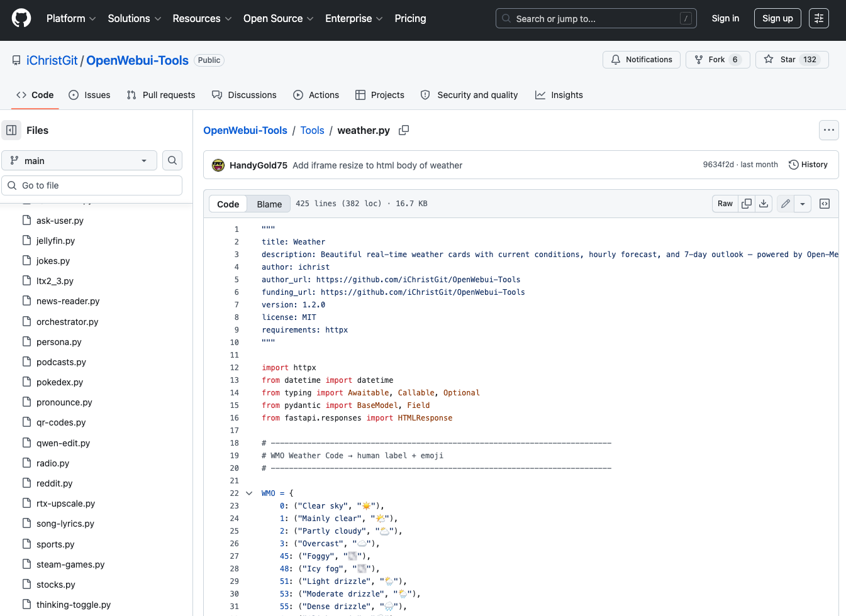This screenshot has width=846, height=616.
Task: Click the file icon beside reddit.py
Action: pyautogui.click(x=26, y=483)
